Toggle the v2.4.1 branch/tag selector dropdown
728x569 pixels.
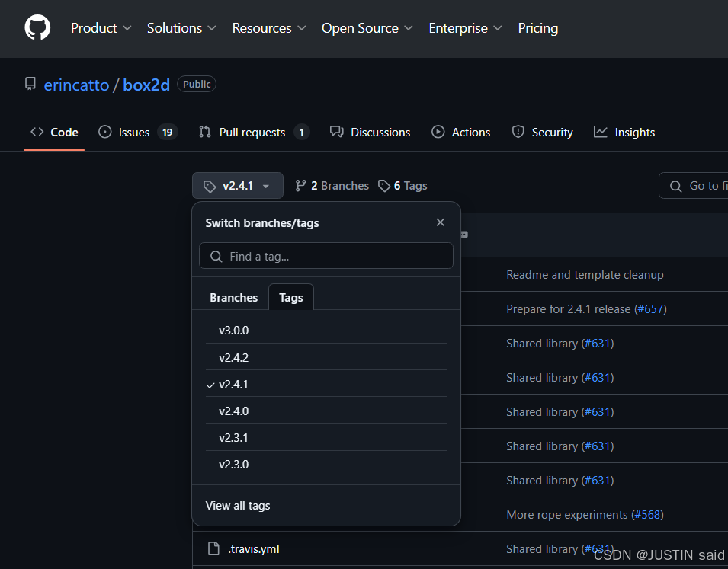tap(238, 186)
